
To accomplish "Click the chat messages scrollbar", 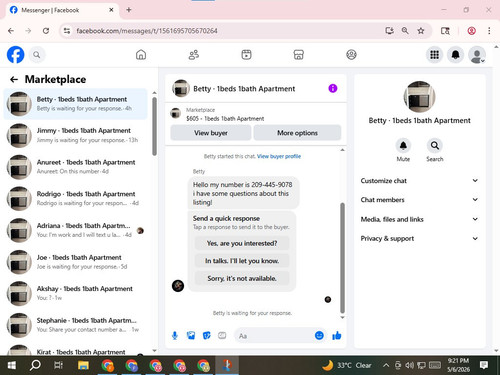I will click(342, 257).
